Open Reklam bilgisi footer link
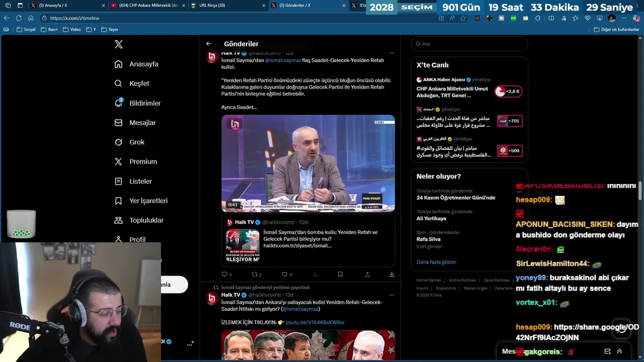 pyautogui.click(x=475, y=288)
